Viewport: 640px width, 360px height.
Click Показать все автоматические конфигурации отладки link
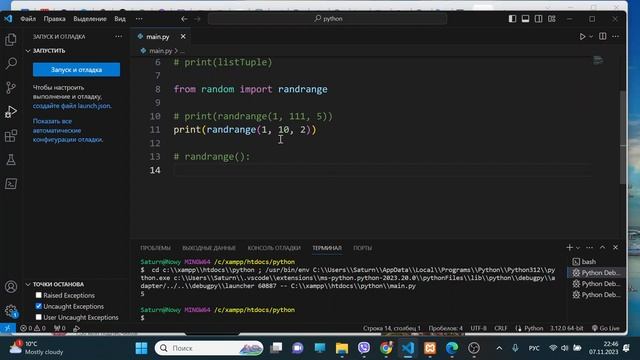pos(68,130)
